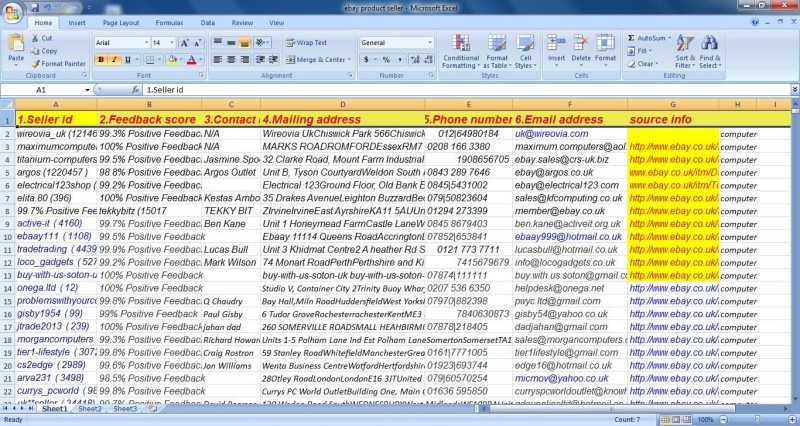Open Find & Select menu
This screenshot has width=800, height=426.
click(710, 52)
